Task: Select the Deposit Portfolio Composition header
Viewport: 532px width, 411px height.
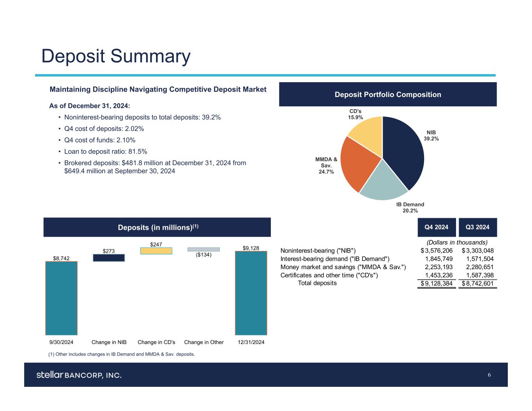Action: point(387,95)
